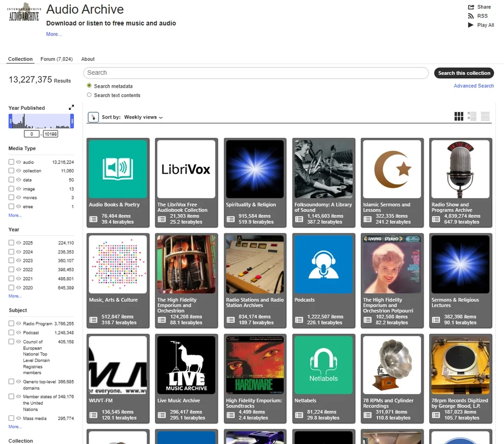Viewport: 504px width, 444px height.
Task: Expand More under Subject filter
Action: tap(15, 427)
